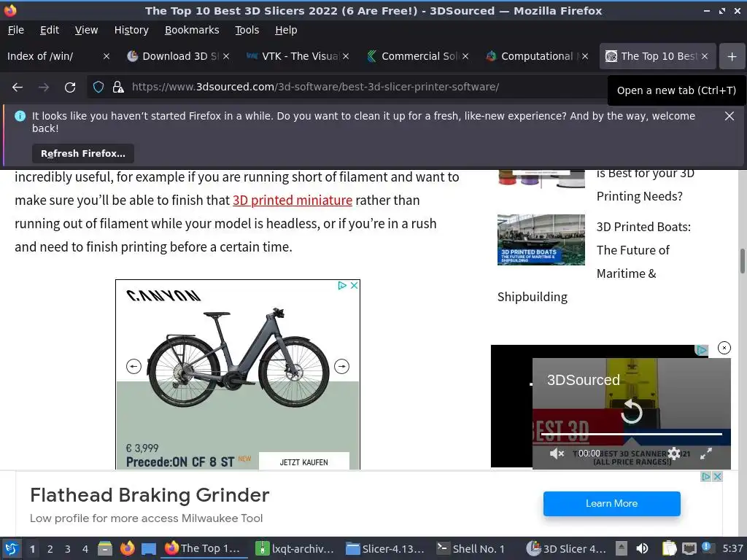Close the 'VTK - The Visual' tab
Viewport: 747px width, 560px height.
click(346, 56)
